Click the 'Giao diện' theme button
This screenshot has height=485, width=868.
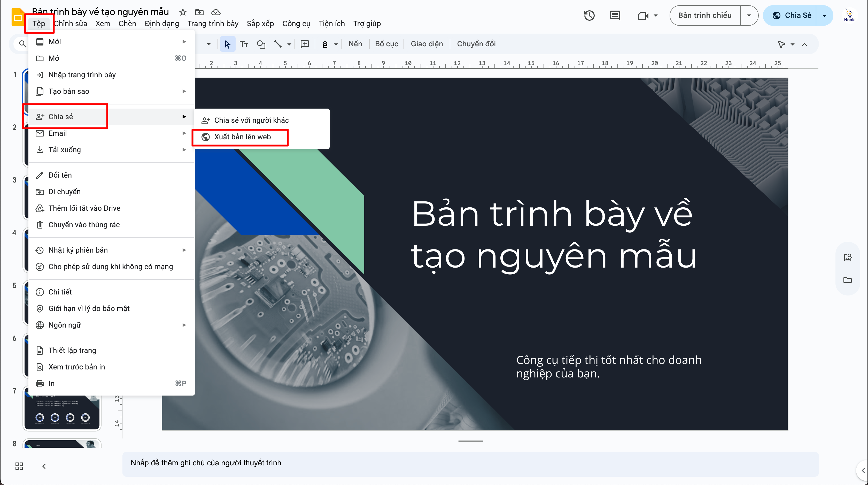(427, 44)
